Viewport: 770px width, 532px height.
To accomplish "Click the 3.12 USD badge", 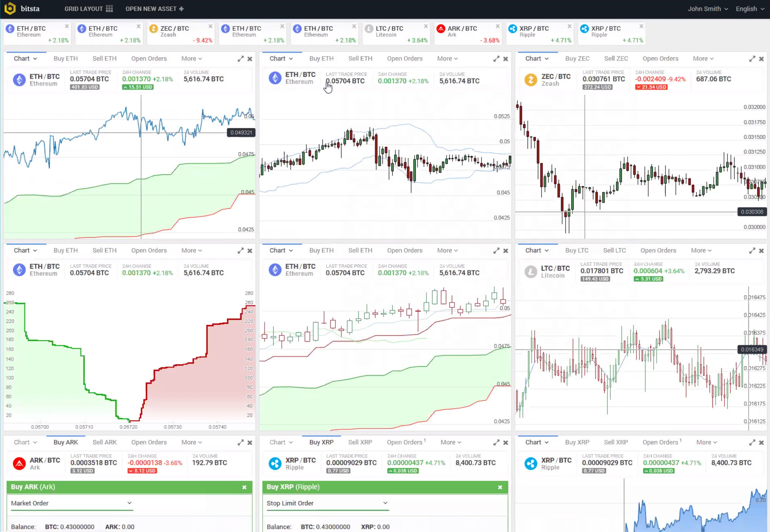I will click(x=82, y=471).
